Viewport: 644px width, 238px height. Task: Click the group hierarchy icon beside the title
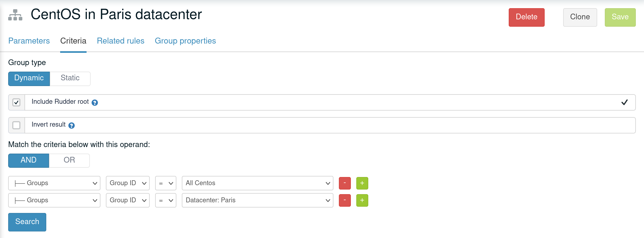15,15
